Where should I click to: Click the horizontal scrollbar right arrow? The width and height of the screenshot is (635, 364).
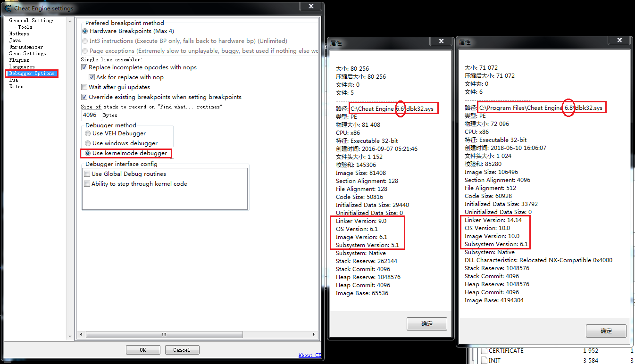315,334
